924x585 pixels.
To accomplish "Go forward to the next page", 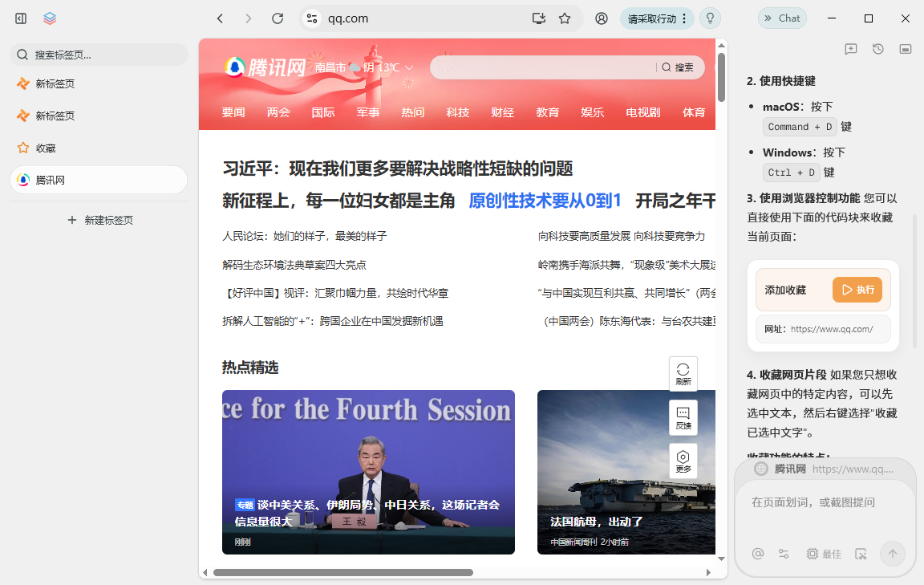I will [248, 18].
